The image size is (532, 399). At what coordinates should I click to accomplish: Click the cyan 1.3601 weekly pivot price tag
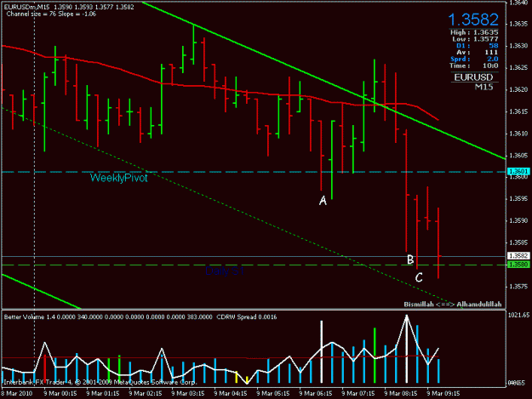pos(518,172)
